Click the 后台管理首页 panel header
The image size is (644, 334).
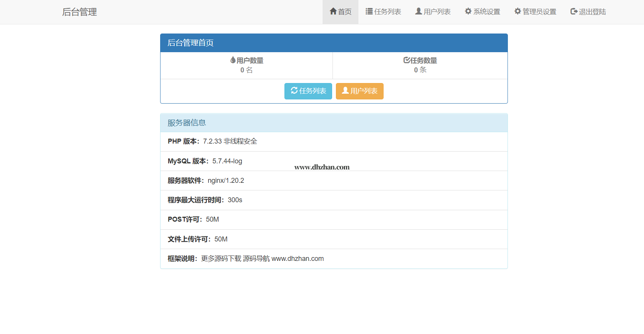tap(334, 43)
